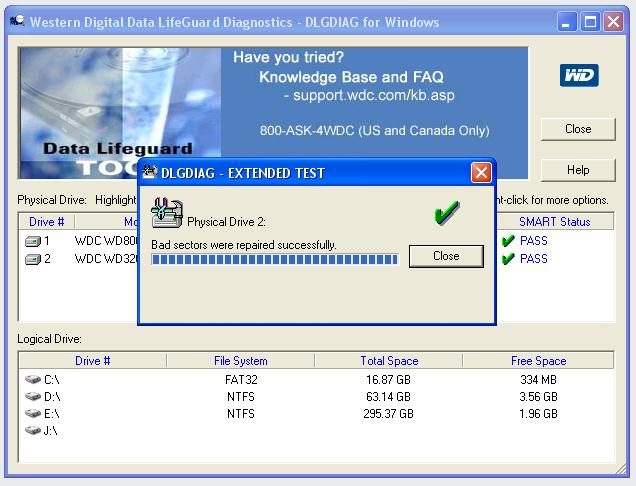Click PASS status of drive 2
636x486 pixels.
(x=534, y=259)
